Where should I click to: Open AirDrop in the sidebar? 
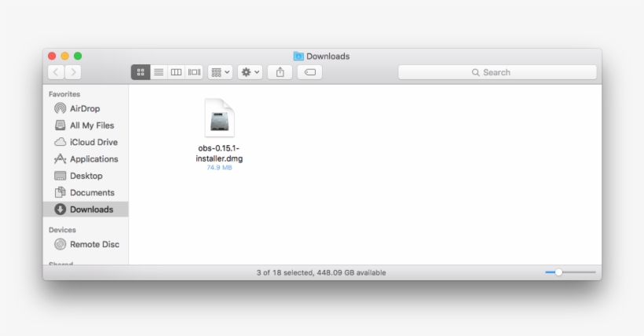pyautogui.click(x=86, y=108)
